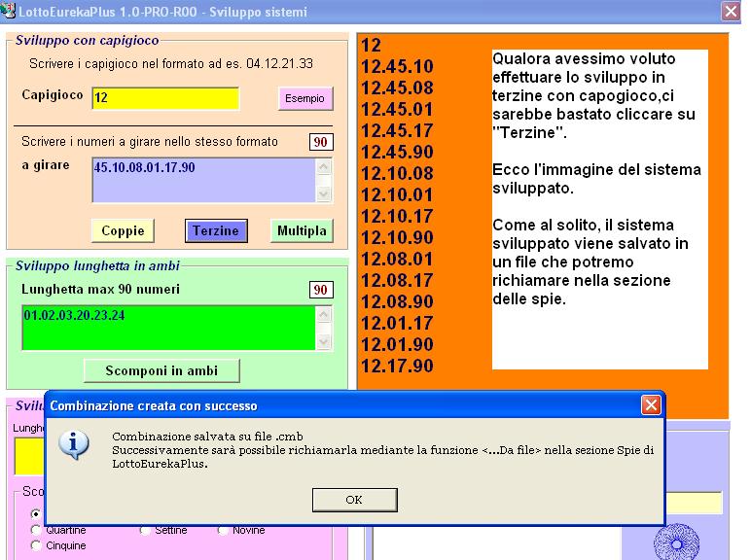
Task: Click the 90 counter box beside Lunghetta max
Action: (x=321, y=290)
